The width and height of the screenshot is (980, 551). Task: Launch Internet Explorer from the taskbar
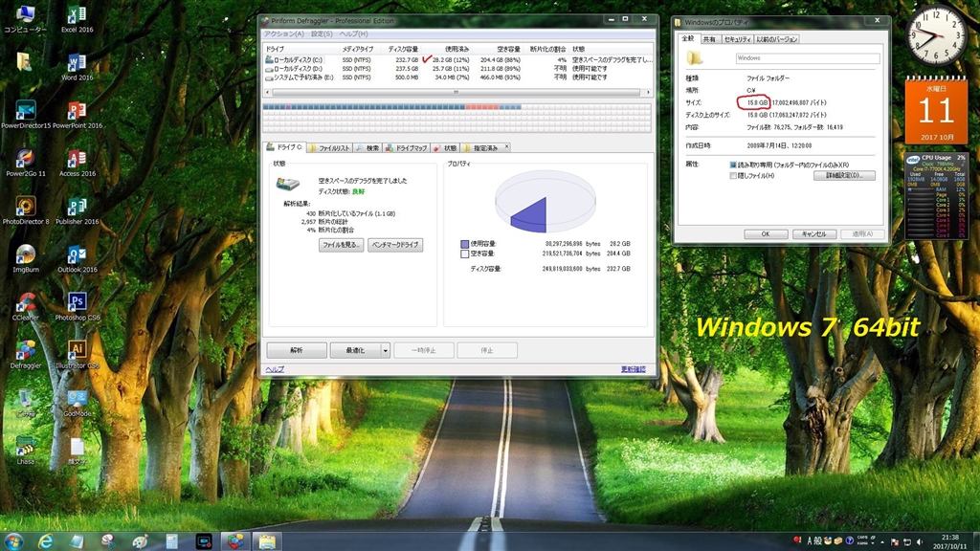point(45,541)
